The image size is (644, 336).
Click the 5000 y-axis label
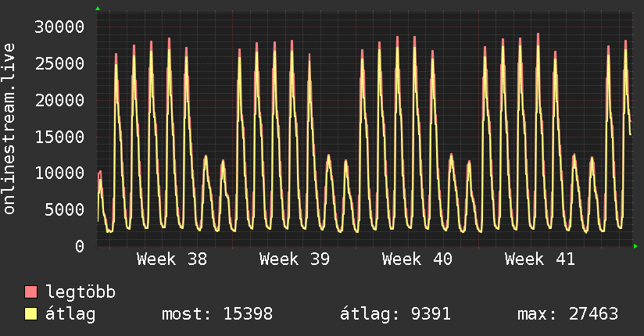(65, 209)
